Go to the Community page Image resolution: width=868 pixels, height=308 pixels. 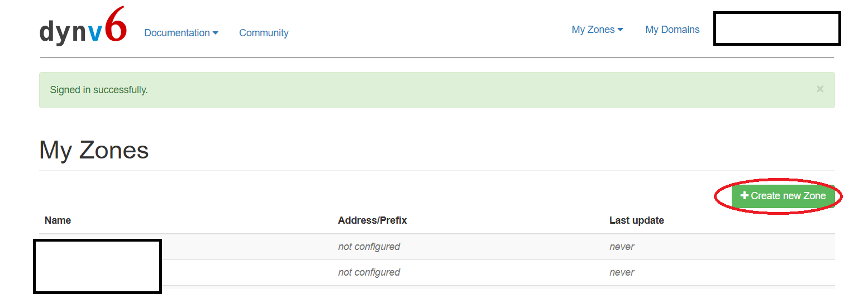pyautogui.click(x=264, y=33)
